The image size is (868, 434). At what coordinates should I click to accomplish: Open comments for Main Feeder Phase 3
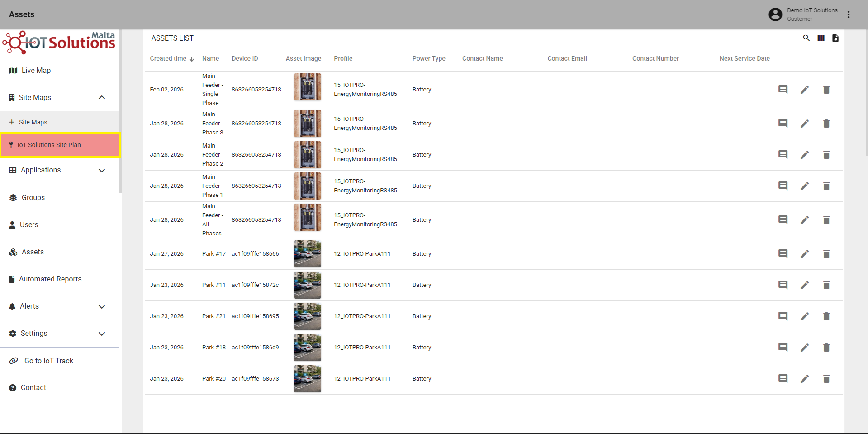(x=783, y=124)
